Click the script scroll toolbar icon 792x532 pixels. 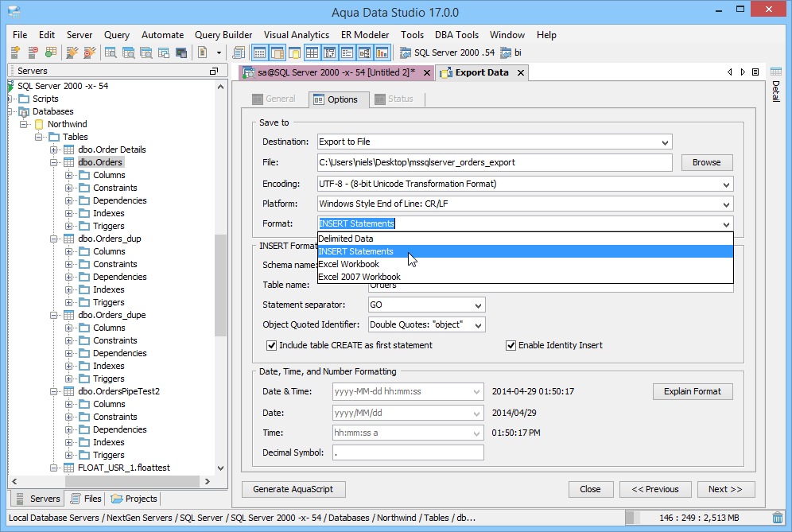point(239,52)
